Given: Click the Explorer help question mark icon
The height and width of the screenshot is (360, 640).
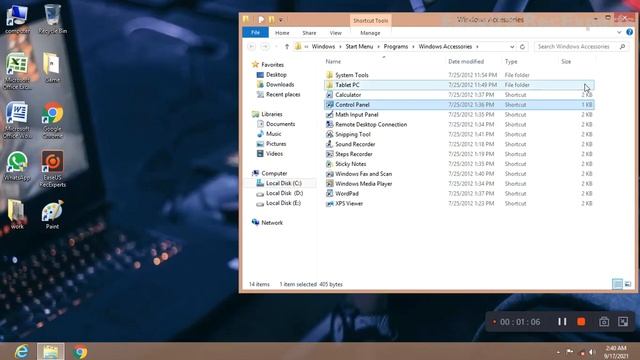Looking at the screenshot, I should (629, 32).
